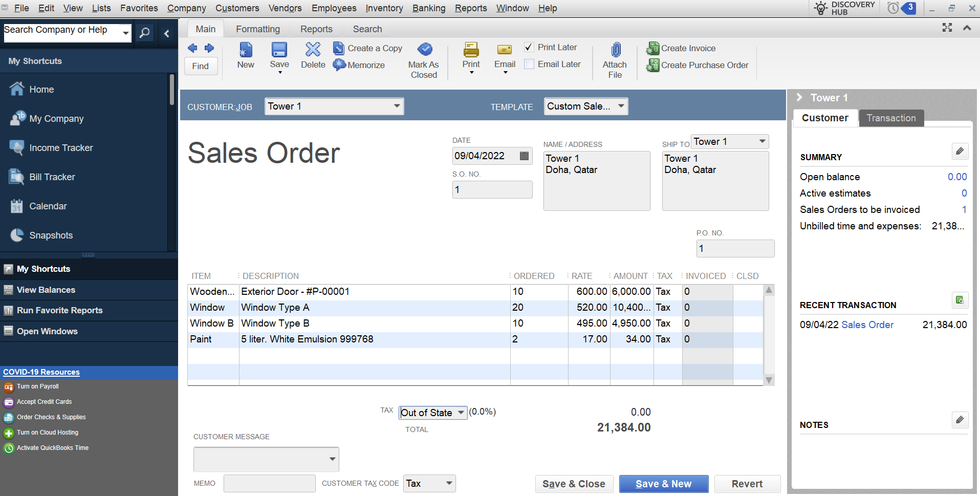Image resolution: width=980 pixels, height=496 pixels.
Task: Uncheck the Print Later checkbox
Action: 529,47
